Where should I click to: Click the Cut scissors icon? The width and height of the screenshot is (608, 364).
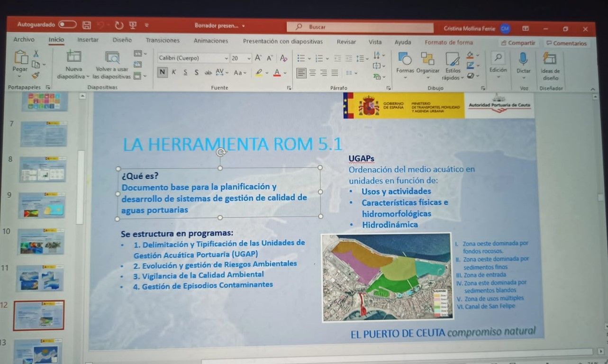pyautogui.click(x=36, y=54)
